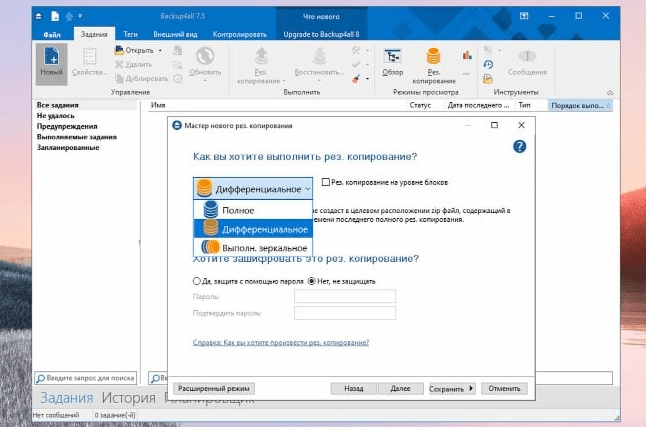The image size is (646, 427).
Task: Open Upgrade to Backup4all 8 tab
Action: tap(321, 34)
